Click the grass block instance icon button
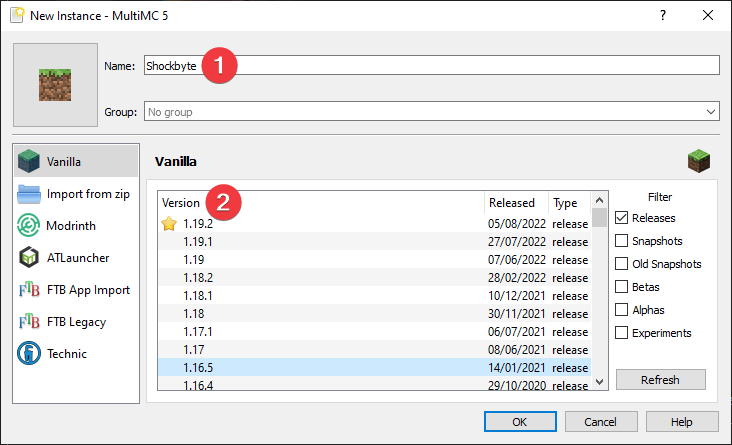The image size is (732, 445). (x=55, y=85)
